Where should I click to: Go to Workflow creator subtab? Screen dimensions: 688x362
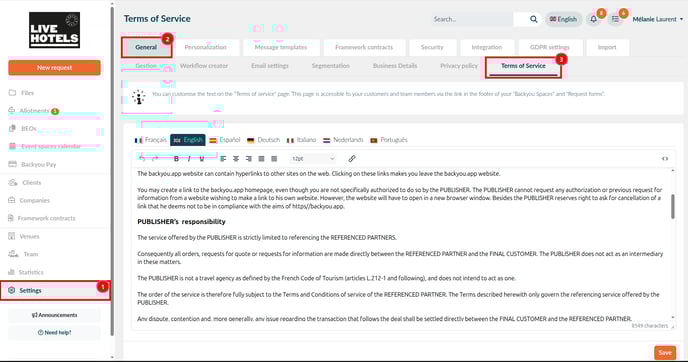coord(204,66)
